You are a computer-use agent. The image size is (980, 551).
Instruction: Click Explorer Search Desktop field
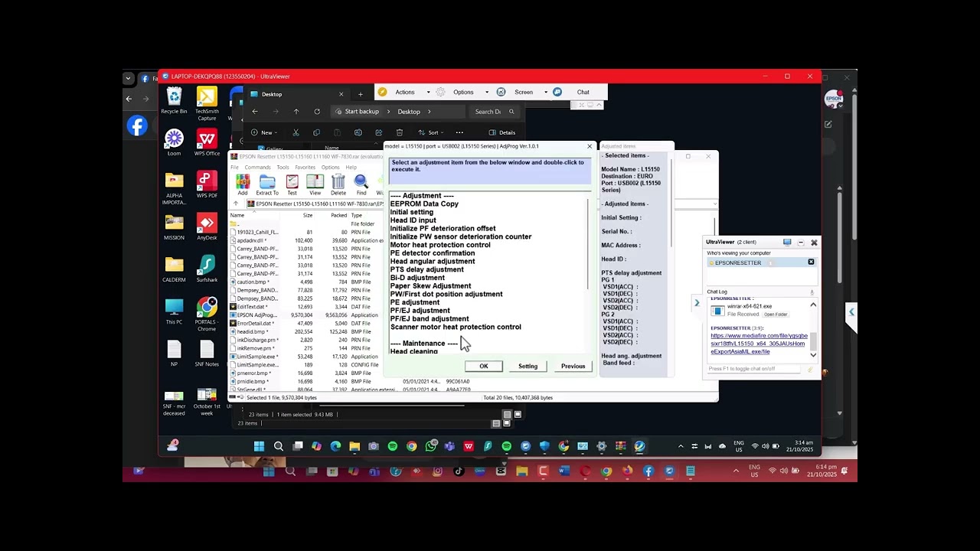point(494,112)
